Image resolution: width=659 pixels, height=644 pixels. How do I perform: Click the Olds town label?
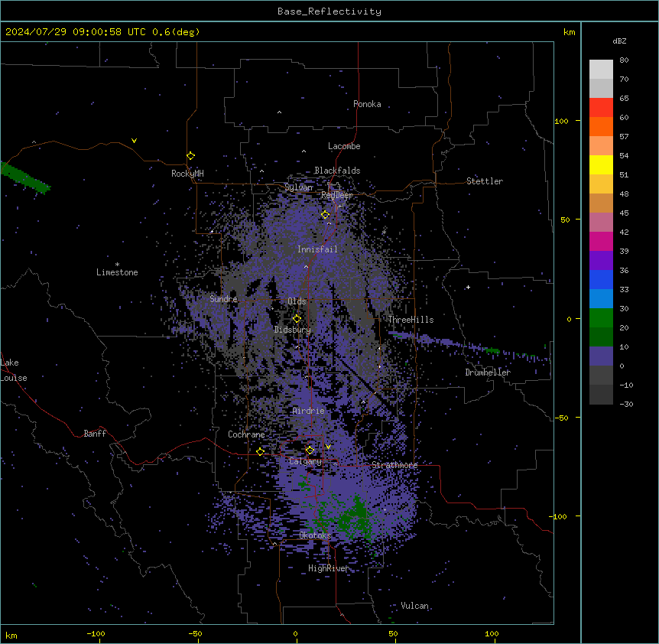tap(297, 301)
